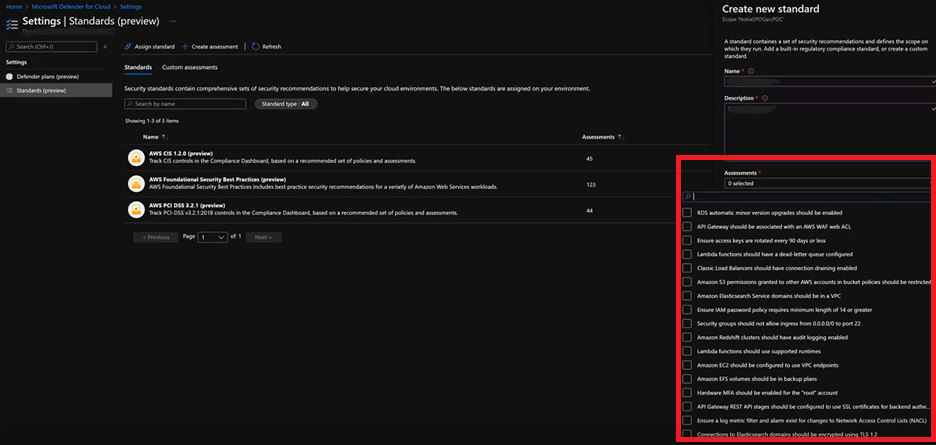This screenshot has height=445, width=936.
Task: Click the magnifier icon in assessments search
Action: coord(688,197)
